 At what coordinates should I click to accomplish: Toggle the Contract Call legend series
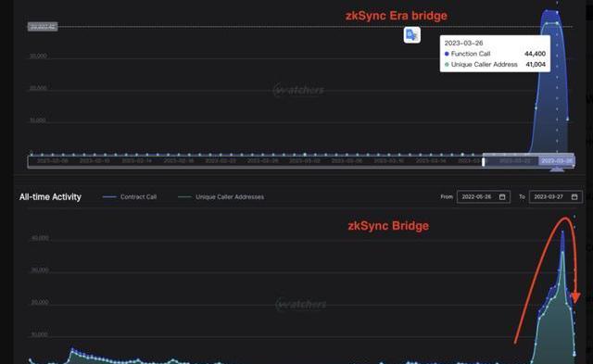130,197
